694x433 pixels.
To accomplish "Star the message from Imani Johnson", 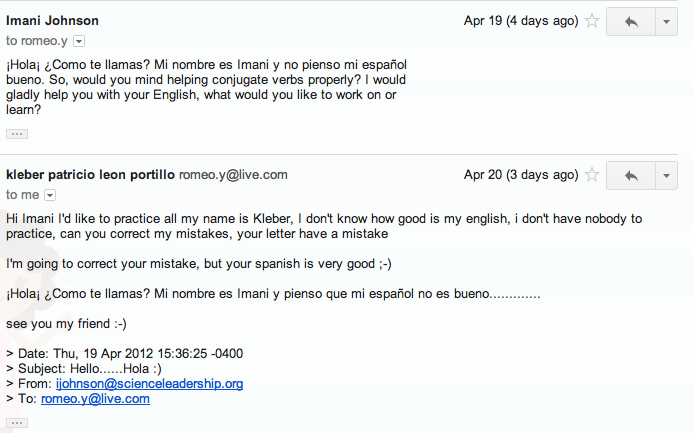I will [592, 21].
